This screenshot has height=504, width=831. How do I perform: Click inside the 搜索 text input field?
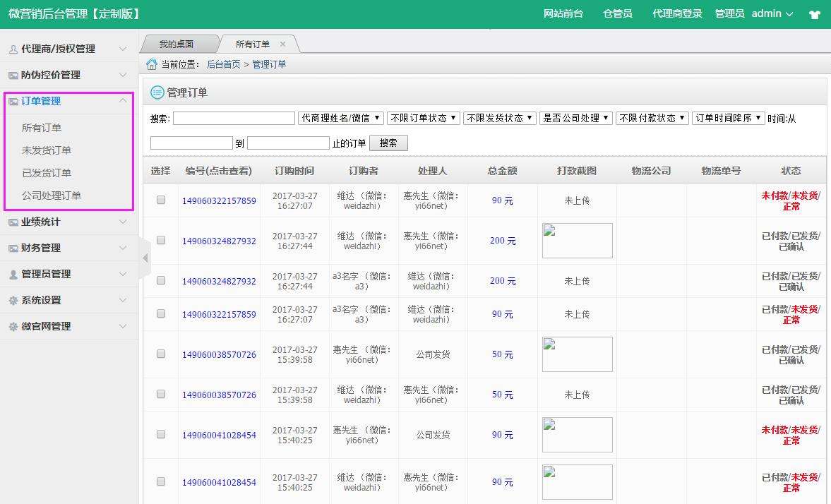[233, 117]
